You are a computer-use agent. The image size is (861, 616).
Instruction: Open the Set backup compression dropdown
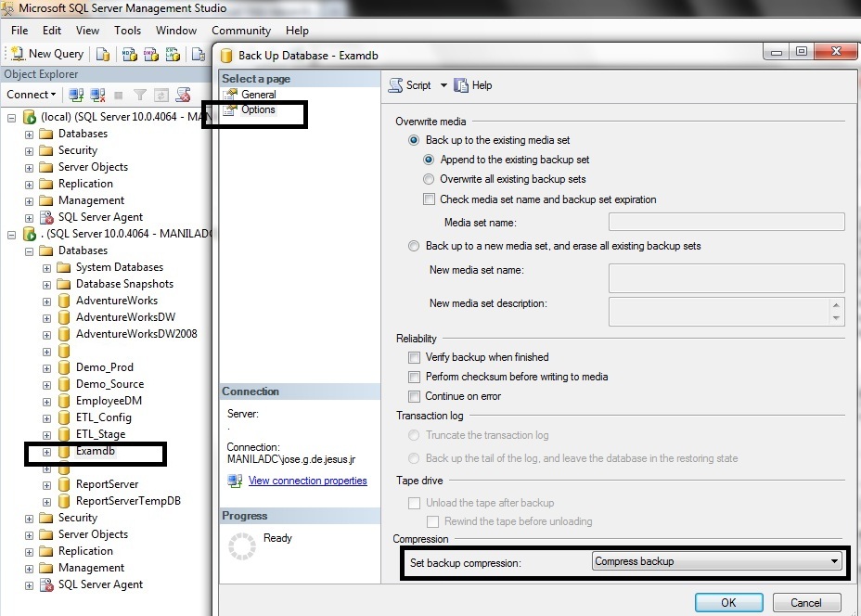tap(716, 561)
